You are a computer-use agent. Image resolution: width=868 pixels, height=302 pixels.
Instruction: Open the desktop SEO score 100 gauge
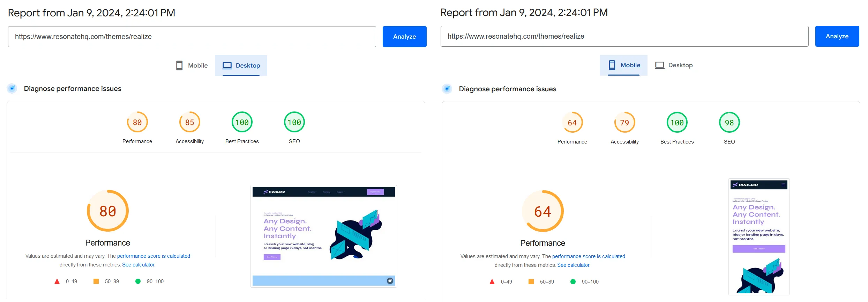tap(294, 122)
